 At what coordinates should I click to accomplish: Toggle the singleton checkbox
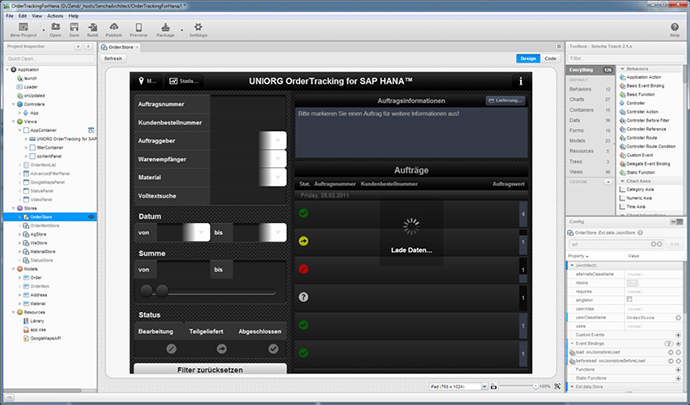tap(629, 299)
